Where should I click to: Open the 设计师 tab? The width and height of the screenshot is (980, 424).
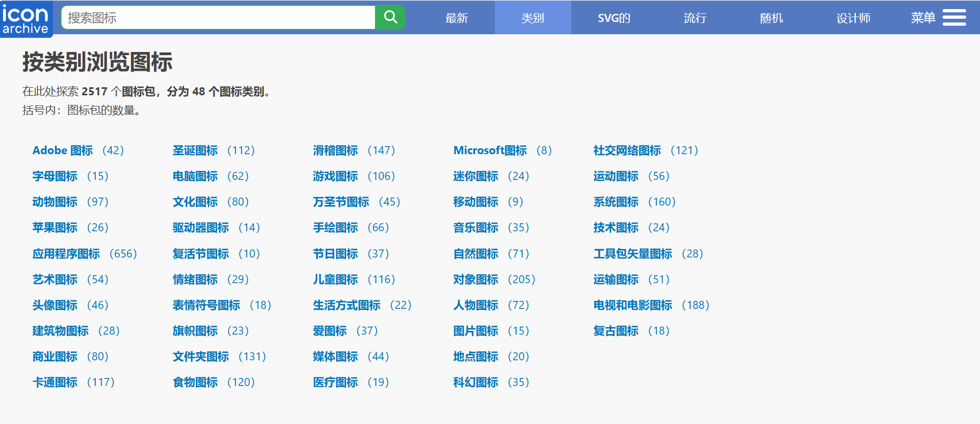coord(853,18)
